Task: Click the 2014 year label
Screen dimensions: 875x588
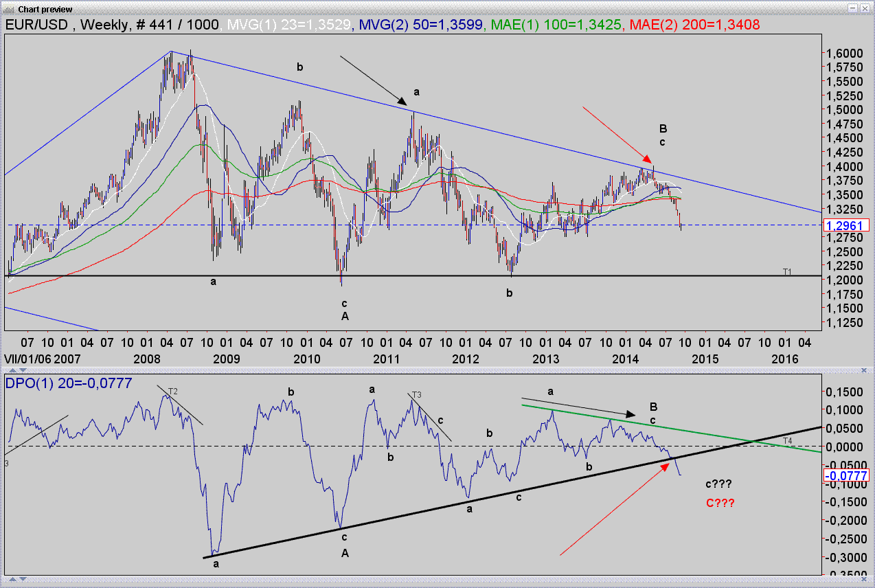Action: [x=625, y=359]
